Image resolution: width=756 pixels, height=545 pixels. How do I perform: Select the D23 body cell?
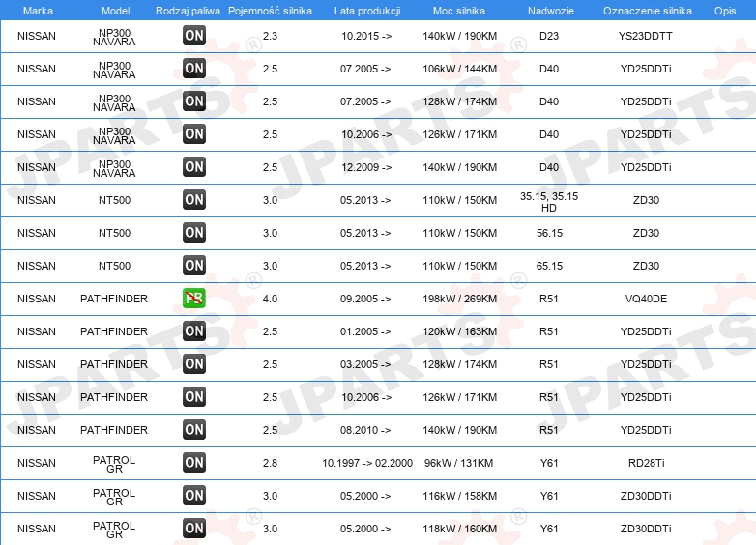tap(549, 36)
